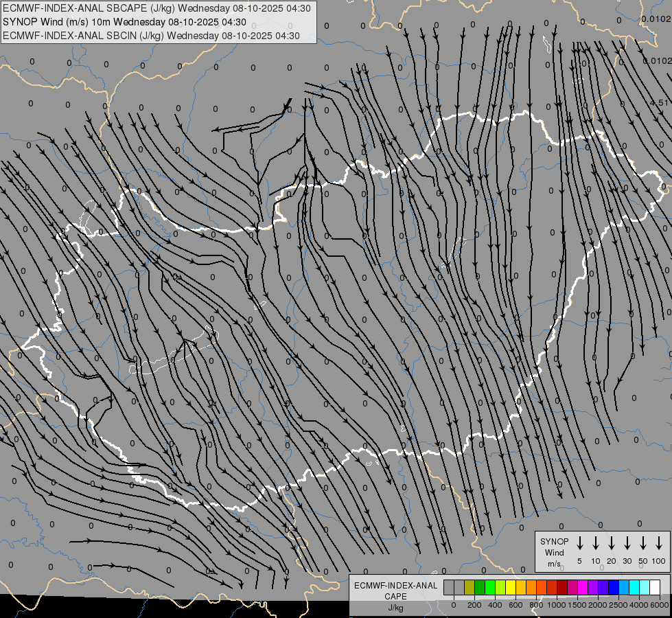This screenshot has height=618, width=672.
Task: Click the '200' tick label on the CAPE scale
Action: (x=474, y=605)
